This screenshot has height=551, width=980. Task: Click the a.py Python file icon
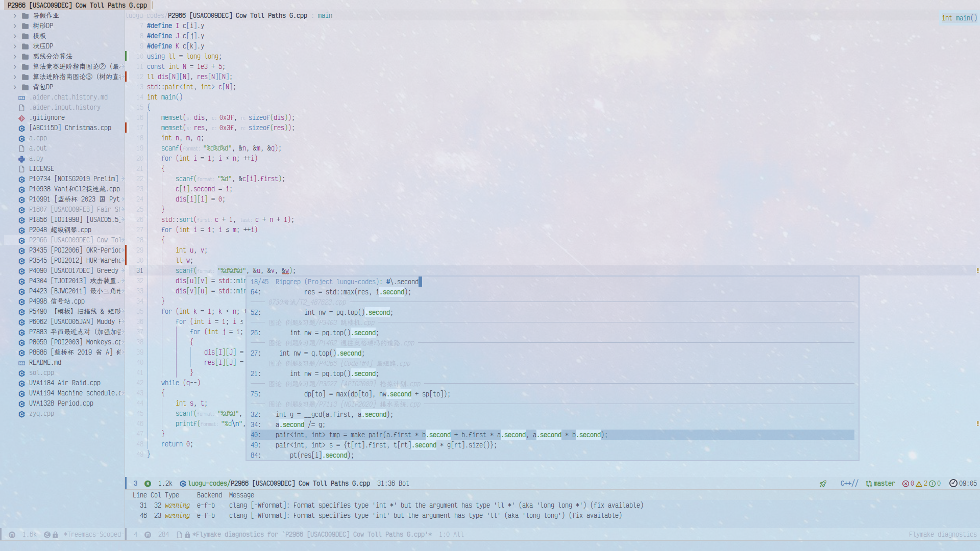21,159
